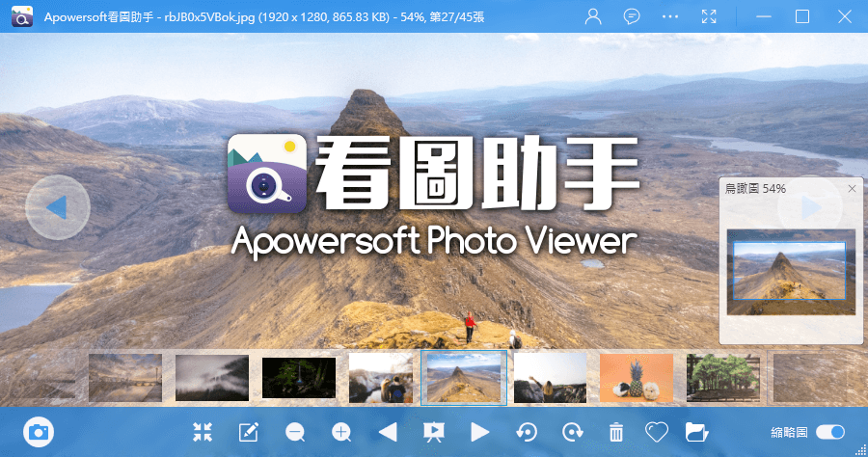Select the foggy dark forest thumbnail
Image resolution: width=868 pixels, height=457 pixels.
point(212,378)
